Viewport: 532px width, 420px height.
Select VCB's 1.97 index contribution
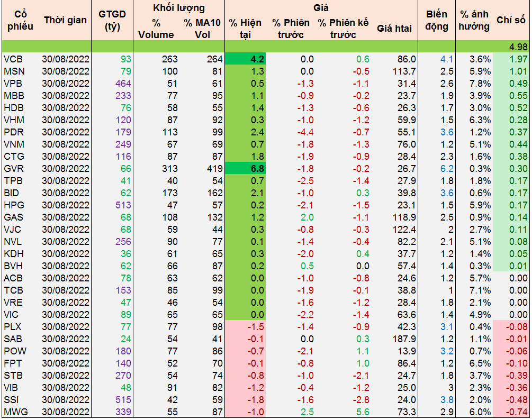tap(518, 59)
